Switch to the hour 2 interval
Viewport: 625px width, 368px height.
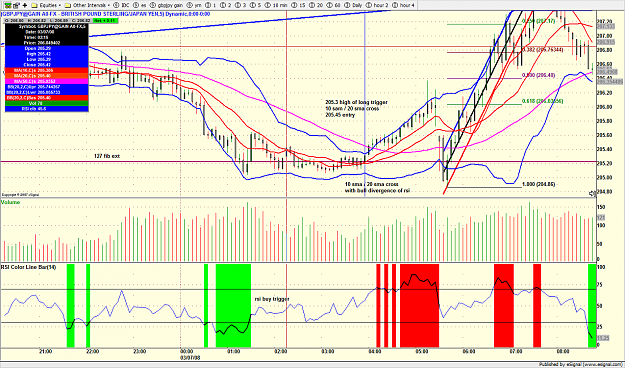(377, 5)
